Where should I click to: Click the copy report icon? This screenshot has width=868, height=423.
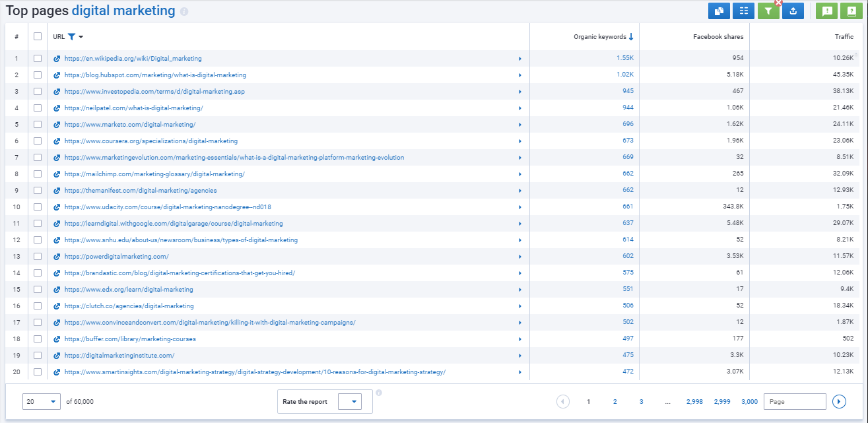(x=719, y=11)
